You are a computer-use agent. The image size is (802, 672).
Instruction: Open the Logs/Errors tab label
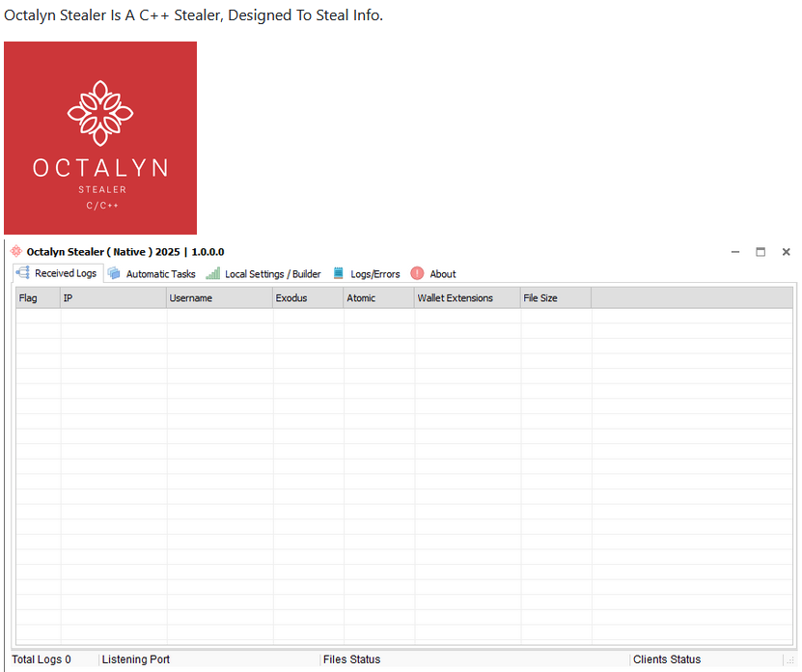coord(374,274)
